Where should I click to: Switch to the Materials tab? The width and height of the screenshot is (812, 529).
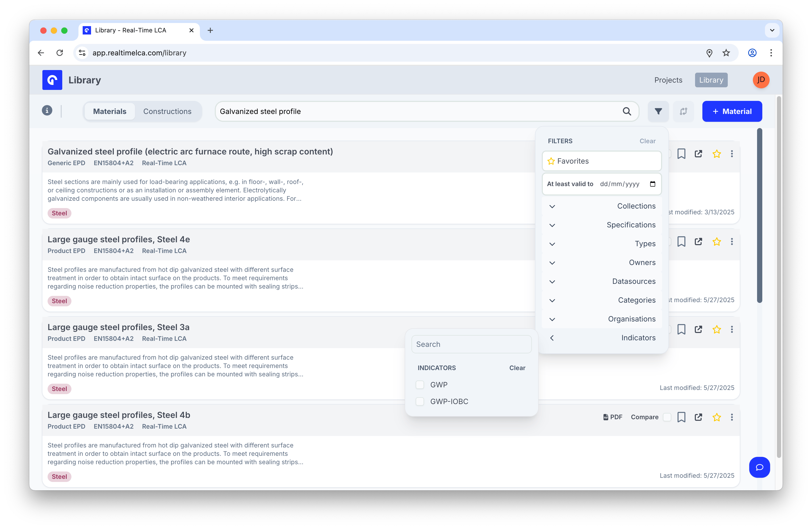click(x=110, y=111)
